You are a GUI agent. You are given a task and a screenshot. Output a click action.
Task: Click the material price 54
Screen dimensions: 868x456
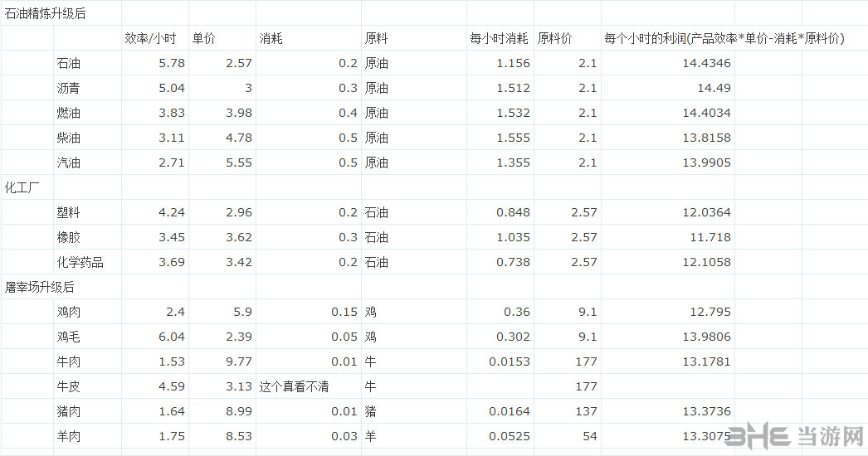tap(590, 437)
